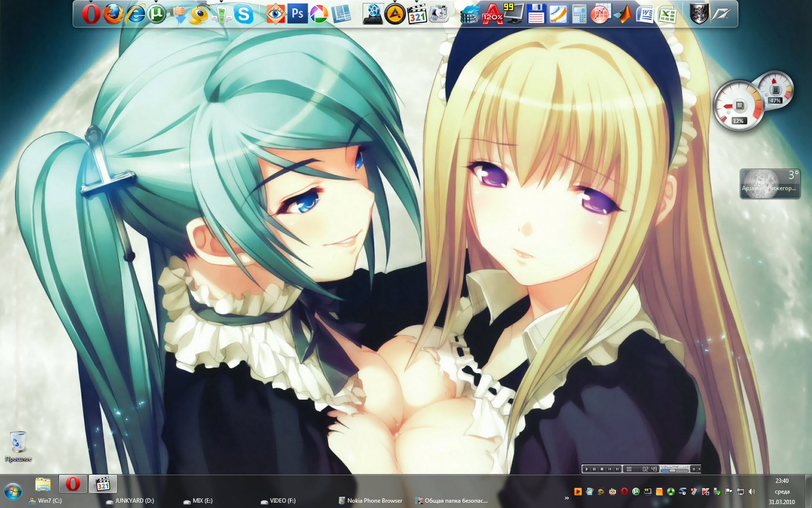Open Alcohol 120% from the dock
Image resolution: width=812 pixels, height=508 pixels.
(492, 14)
